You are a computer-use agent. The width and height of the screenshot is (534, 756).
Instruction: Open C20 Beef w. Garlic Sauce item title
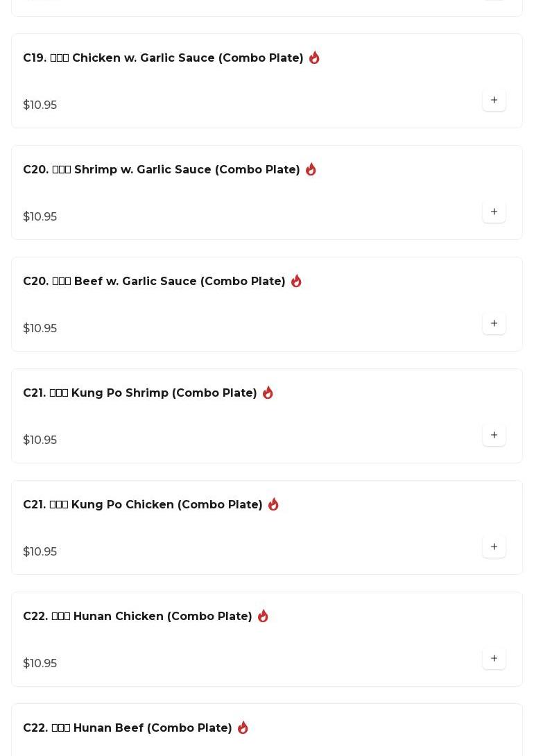(x=154, y=281)
